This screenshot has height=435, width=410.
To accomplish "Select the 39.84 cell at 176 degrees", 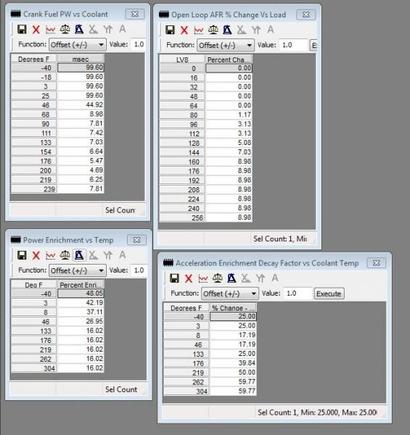I will pos(233,363).
